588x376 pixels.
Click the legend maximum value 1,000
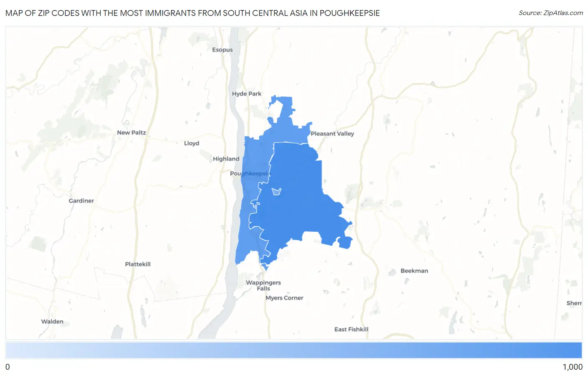pos(573,367)
